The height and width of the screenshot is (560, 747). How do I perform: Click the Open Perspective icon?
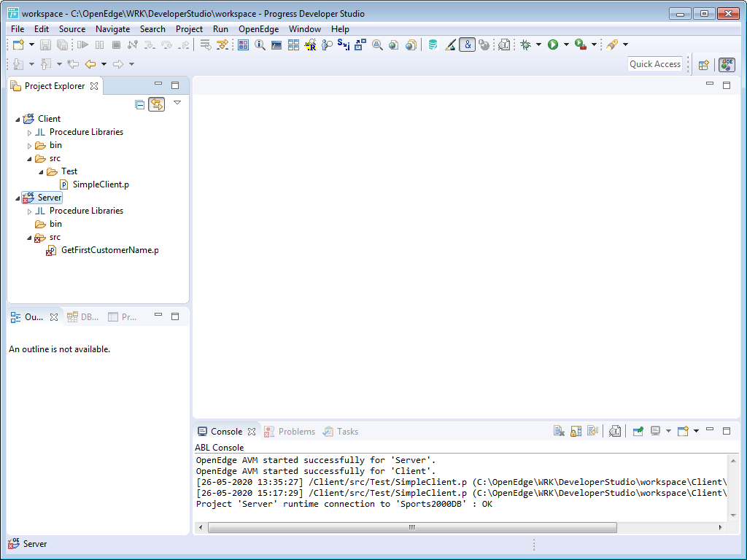704,65
